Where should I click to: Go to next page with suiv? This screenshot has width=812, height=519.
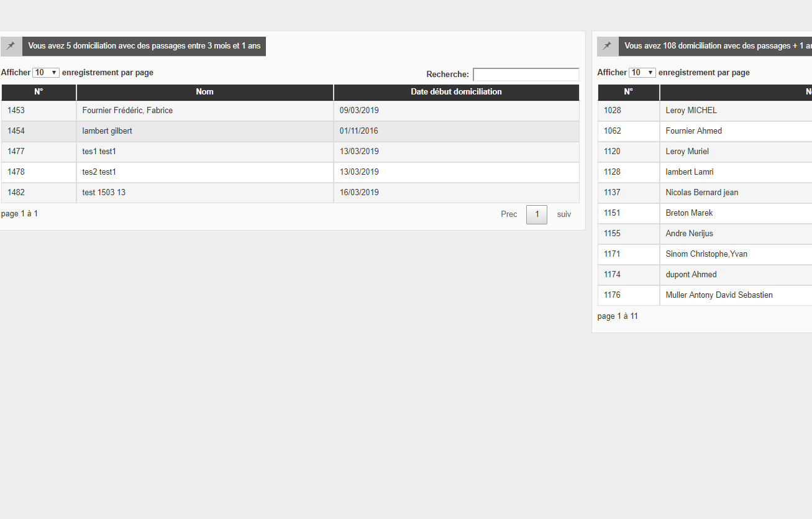tap(564, 214)
